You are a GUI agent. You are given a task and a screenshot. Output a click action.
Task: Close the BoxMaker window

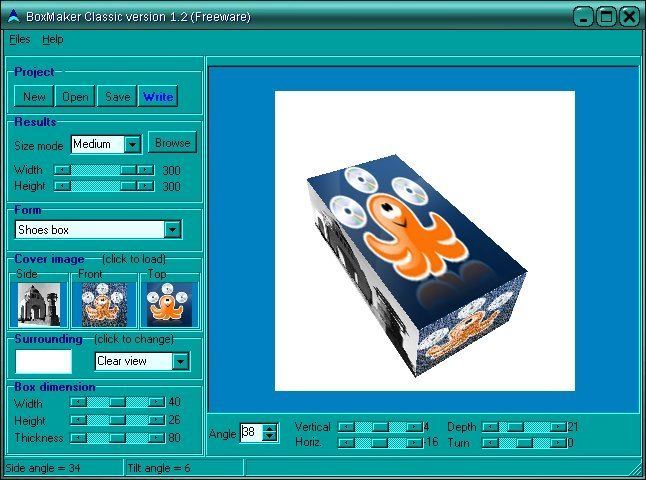tap(630, 17)
